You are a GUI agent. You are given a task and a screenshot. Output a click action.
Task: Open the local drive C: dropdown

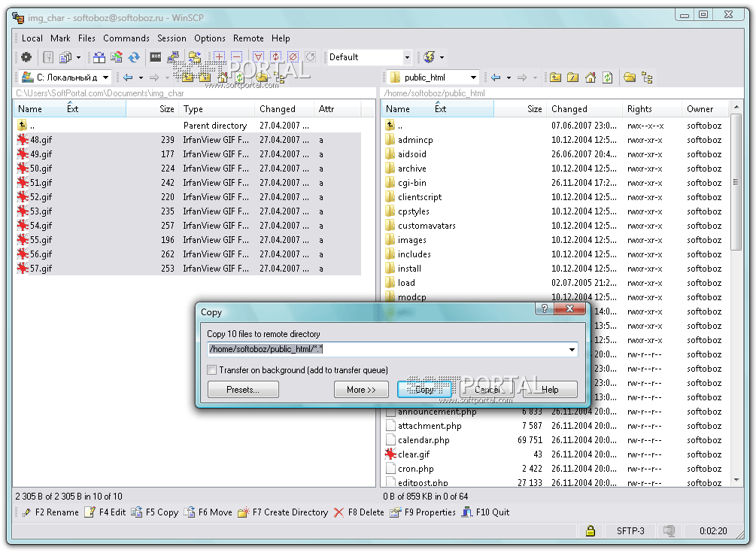coord(105,77)
